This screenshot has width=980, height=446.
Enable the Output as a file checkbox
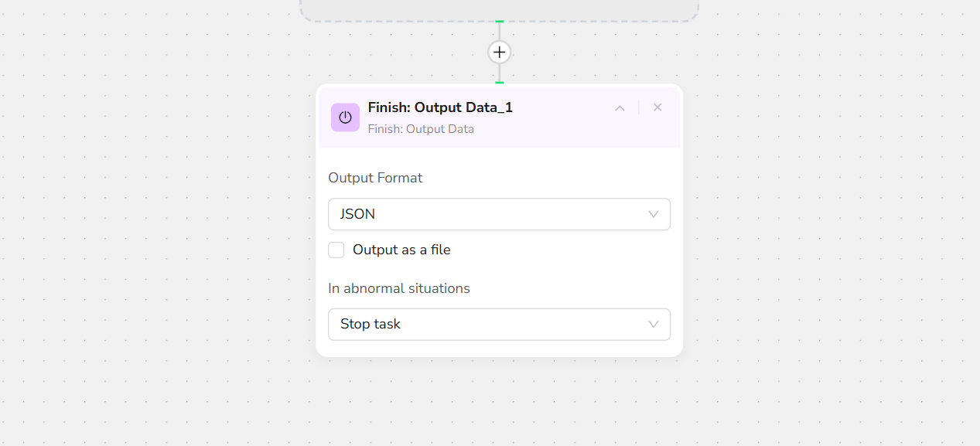336,250
